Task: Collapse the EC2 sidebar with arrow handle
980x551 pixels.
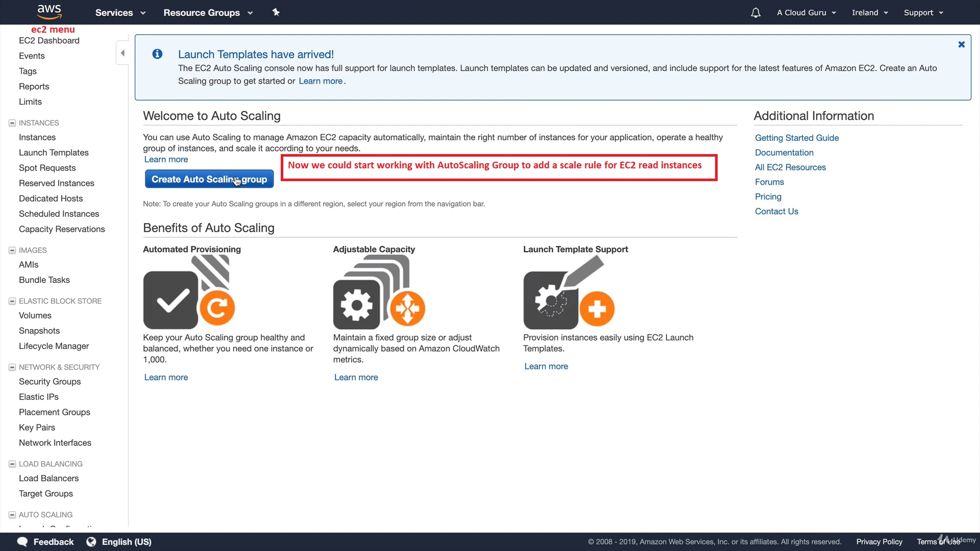Action: coord(122,53)
